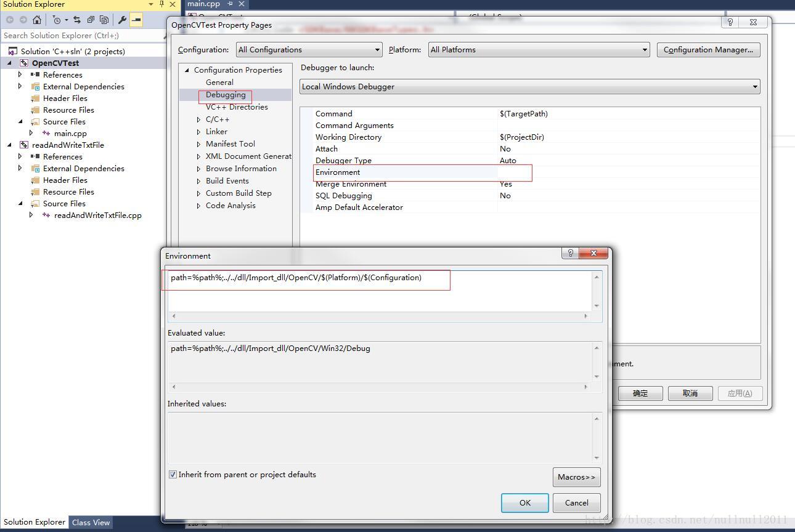The image size is (795, 532).
Task: Click the Environment value text box
Action: [380, 291]
